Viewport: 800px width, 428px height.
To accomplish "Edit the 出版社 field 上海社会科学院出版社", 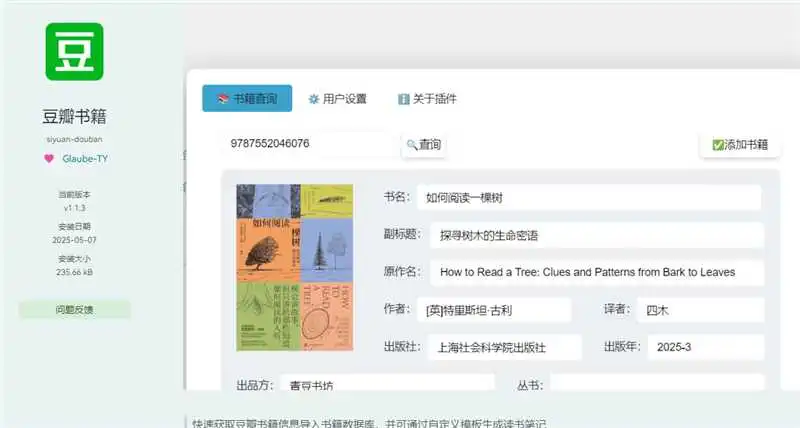I will tap(504, 347).
